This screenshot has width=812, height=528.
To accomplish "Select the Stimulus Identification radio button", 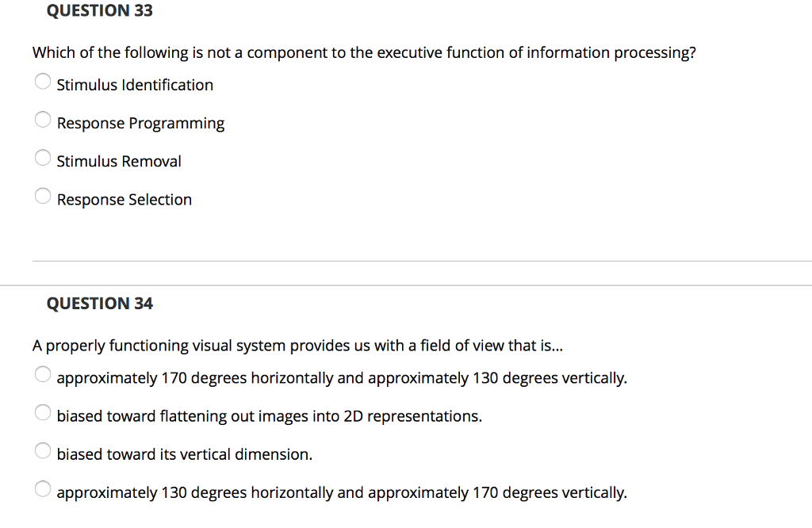I will click(x=43, y=82).
